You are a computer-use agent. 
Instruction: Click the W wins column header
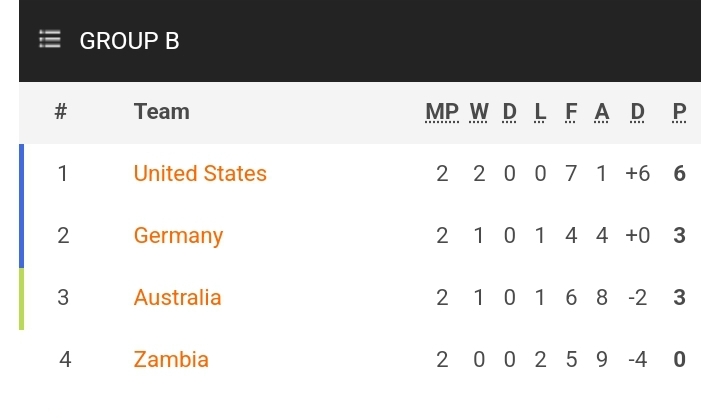(x=479, y=112)
